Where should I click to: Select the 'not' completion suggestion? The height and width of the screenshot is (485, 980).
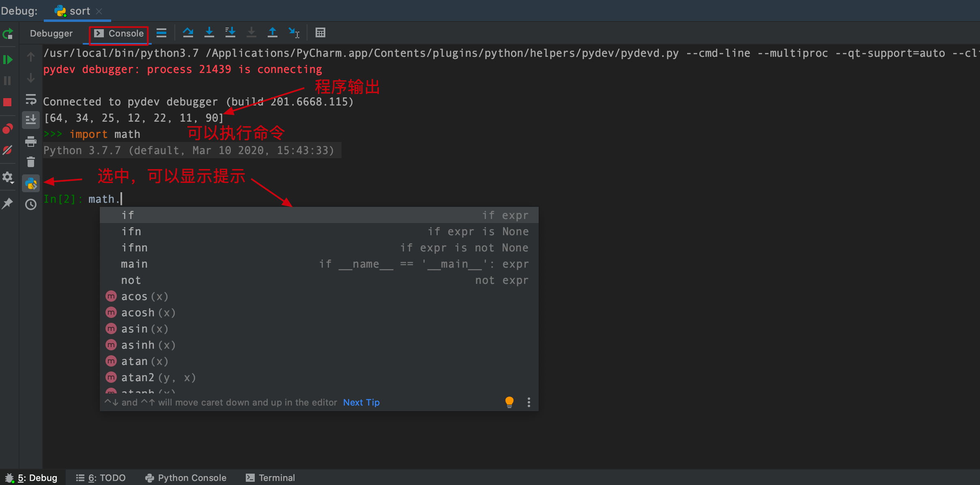click(319, 280)
